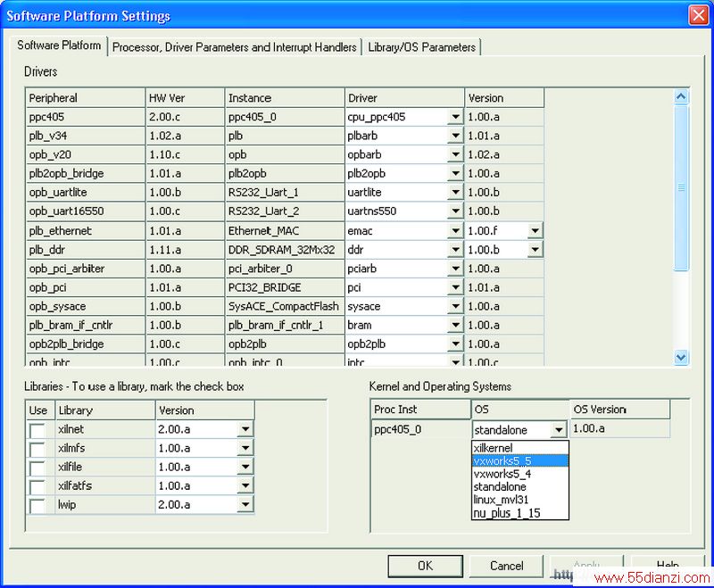This screenshot has height=588, width=714.
Task: Switch to Software Platform tab
Action: click(x=59, y=46)
